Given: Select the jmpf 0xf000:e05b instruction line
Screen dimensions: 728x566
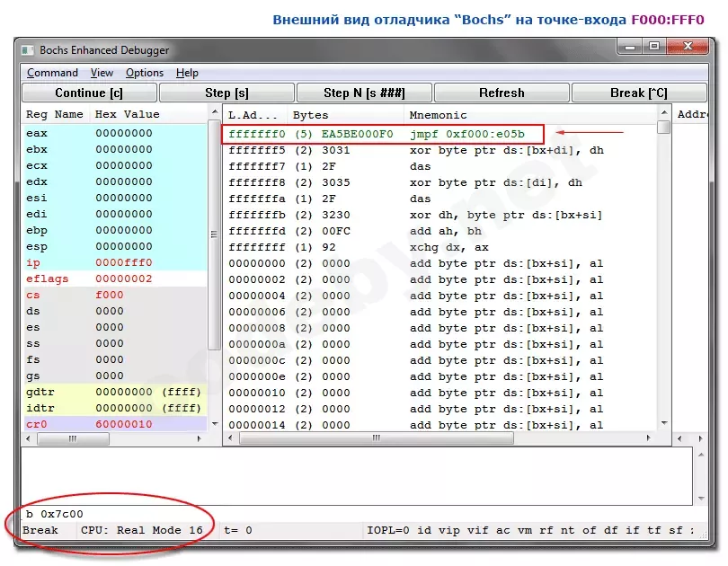Looking at the screenshot, I should [383, 135].
